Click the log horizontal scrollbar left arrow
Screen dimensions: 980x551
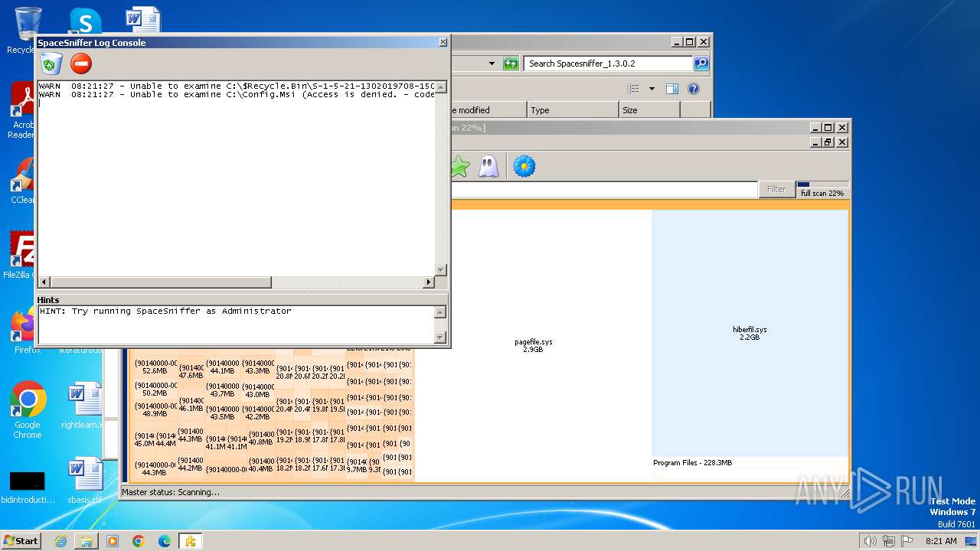pos(44,282)
